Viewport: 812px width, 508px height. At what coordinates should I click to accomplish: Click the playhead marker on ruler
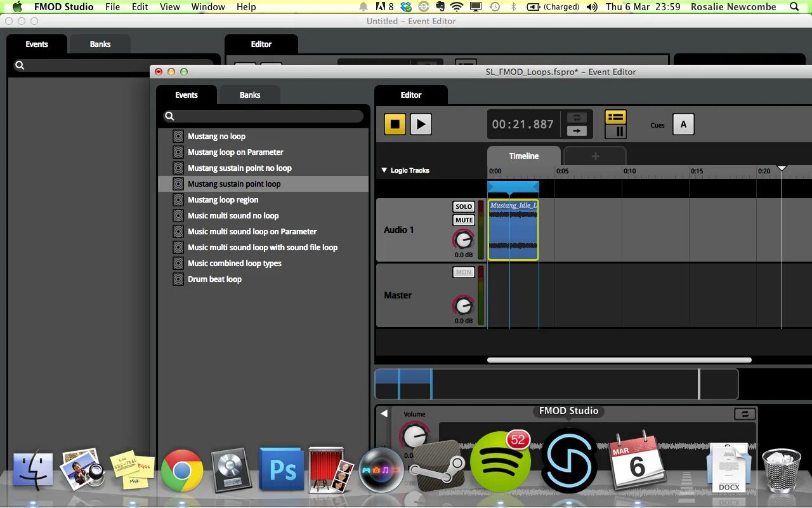pos(782,168)
